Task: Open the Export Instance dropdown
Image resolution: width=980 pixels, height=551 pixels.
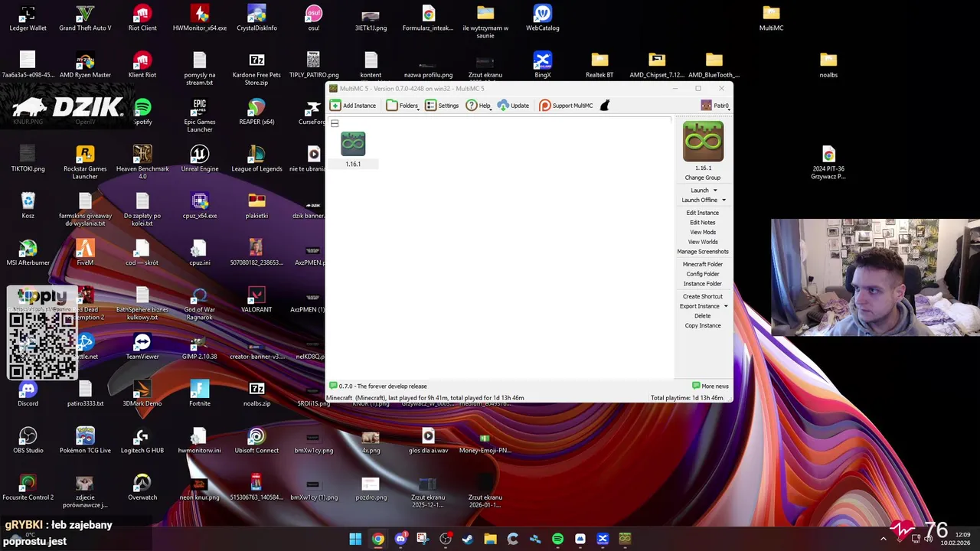Action: 725,306
